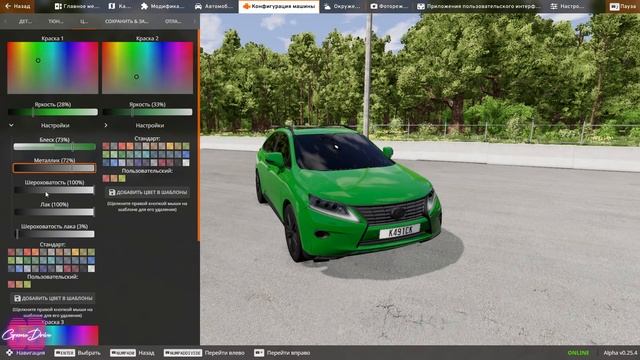
Task: Switch to the ТЮН... sub-tab
Action: point(56,21)
